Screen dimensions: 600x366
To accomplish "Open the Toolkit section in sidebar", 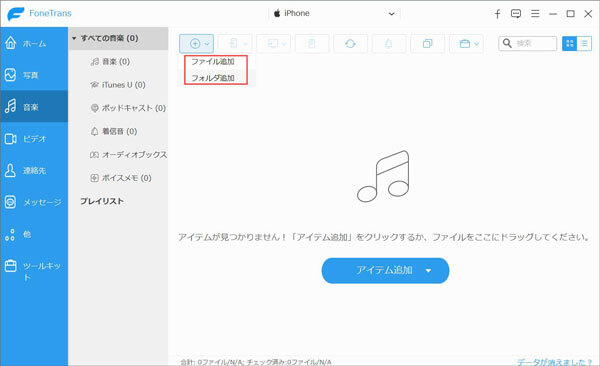I will tap(34, 270).
